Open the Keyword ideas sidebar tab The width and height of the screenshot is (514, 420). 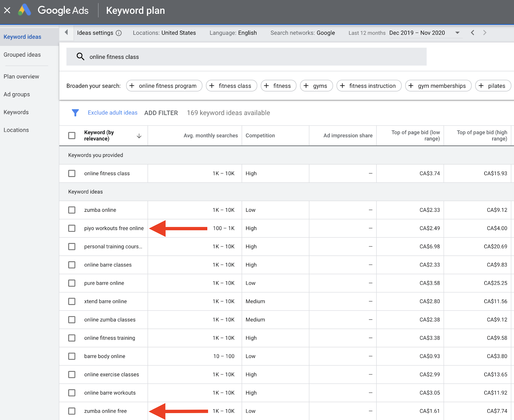[x=29, y=37]
